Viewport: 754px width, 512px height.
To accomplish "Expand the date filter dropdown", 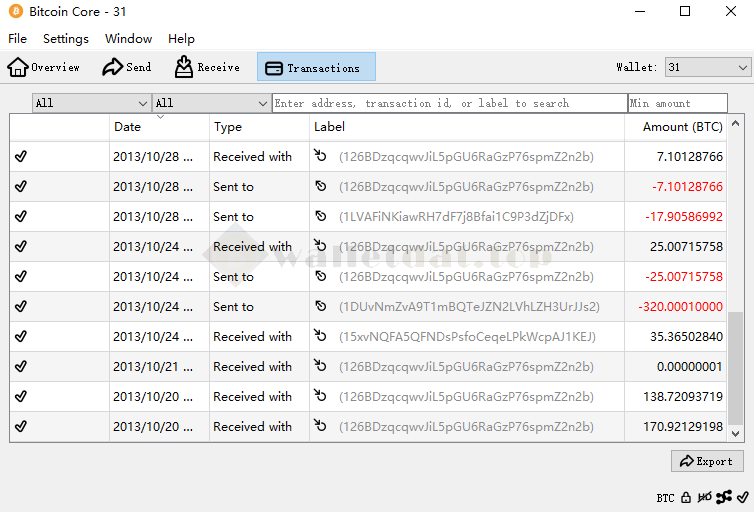I will [91, 103].
